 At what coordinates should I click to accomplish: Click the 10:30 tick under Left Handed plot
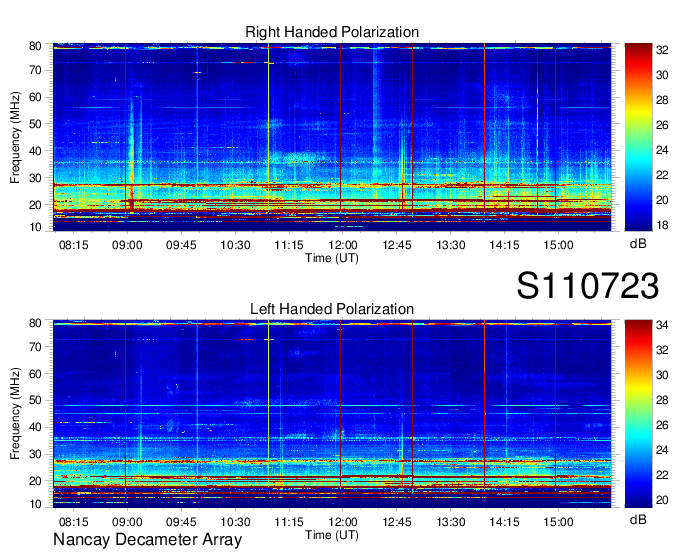click(235, 522)
